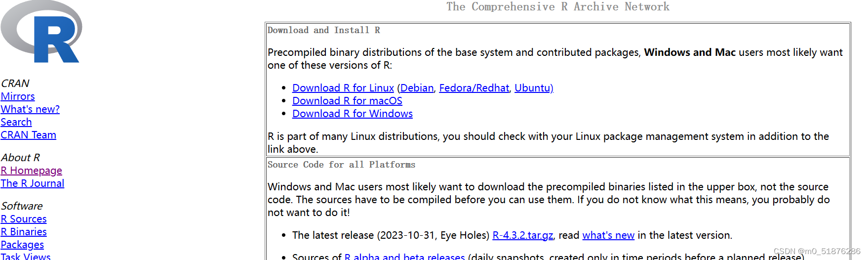Open R Binaries link
The height and width of the screenshot is (260, 868).
24,232
